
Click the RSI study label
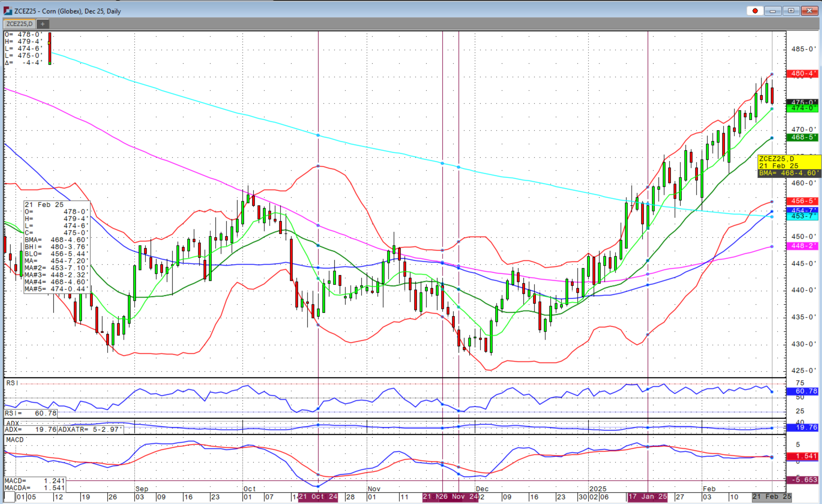(x=12, y=383)
